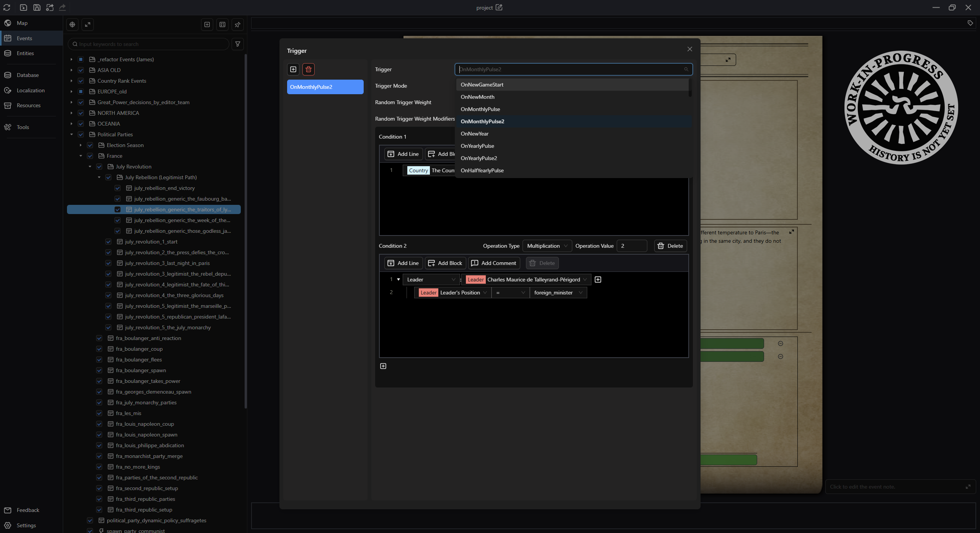
Task: Click the red delete trigger trash icon
Action: tap(309, 69)
